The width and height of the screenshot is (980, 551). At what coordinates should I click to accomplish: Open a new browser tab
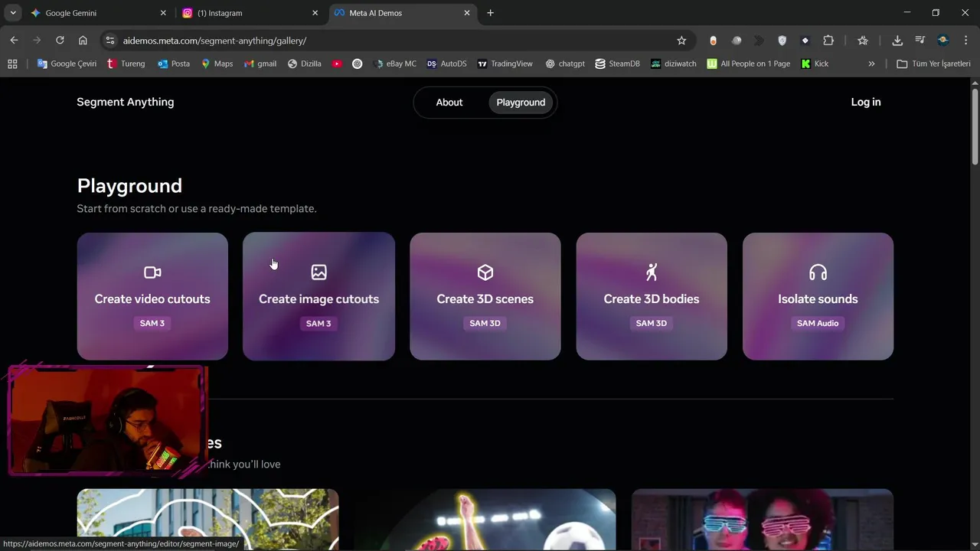click(x=490, y=13)
